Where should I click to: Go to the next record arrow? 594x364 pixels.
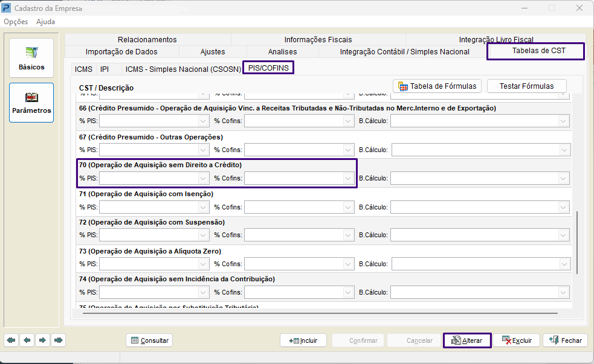(42, 340)
